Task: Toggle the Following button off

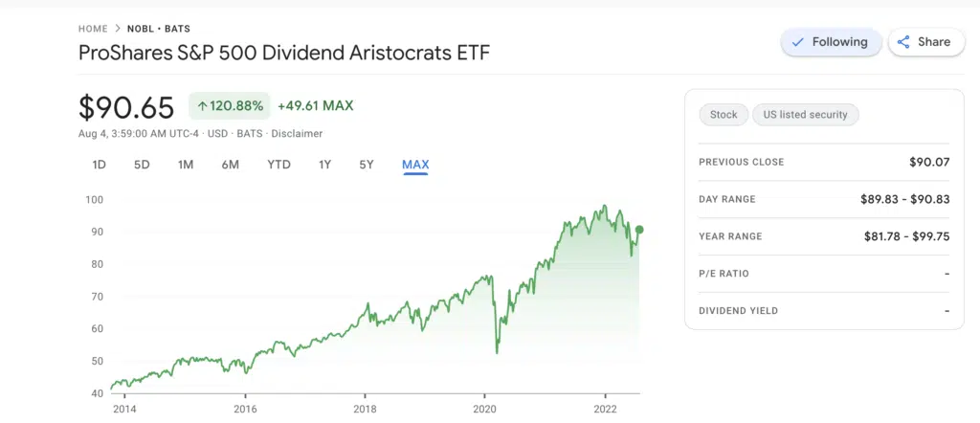Action: [831, 42]
